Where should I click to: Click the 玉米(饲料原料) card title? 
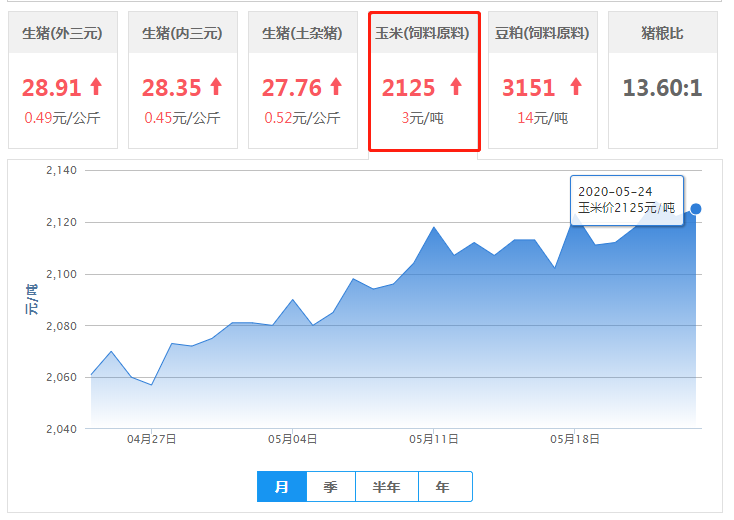[423, 33]
